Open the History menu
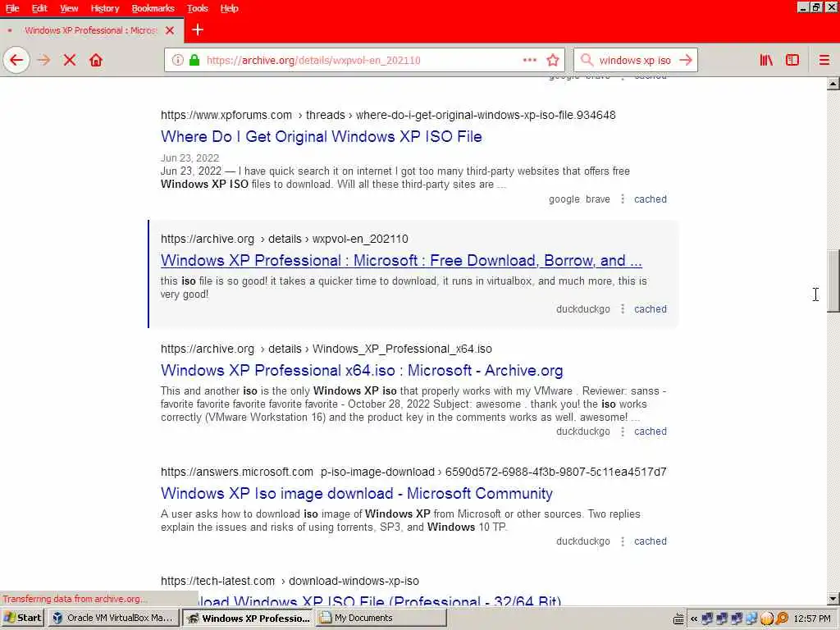The width and height of the screenshot is (840, 630). pyautogui.click(x=104, y=8)
